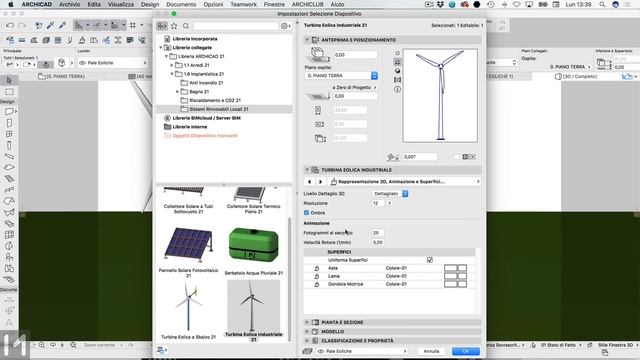Select the Arrow tool in the toolbox
The height and width of the screenshot is (360, 640).
click(9, 80)
